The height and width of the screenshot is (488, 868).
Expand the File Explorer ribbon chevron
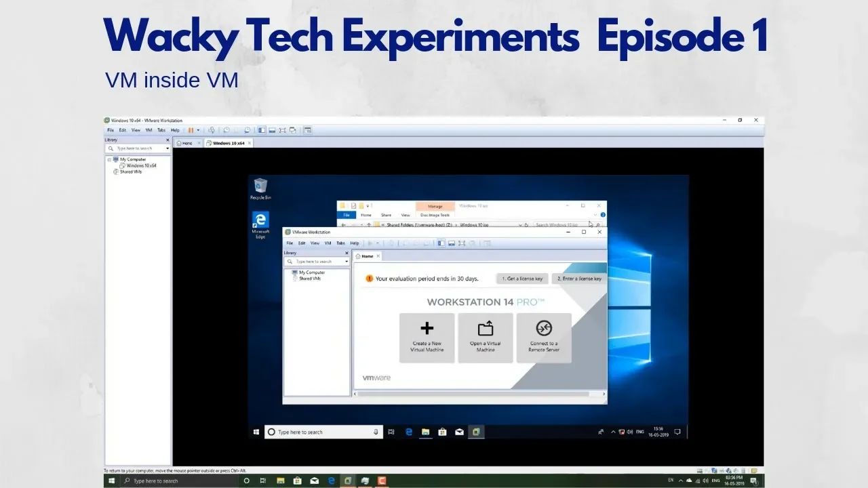coord(595,215)
